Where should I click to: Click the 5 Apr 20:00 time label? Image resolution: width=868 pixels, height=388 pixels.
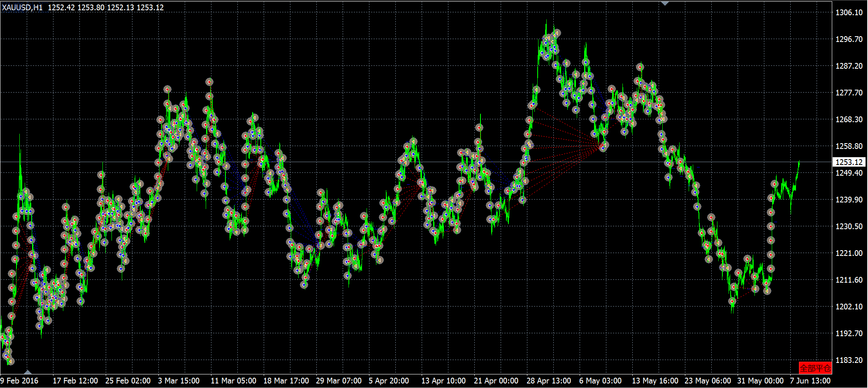point(389,381)
